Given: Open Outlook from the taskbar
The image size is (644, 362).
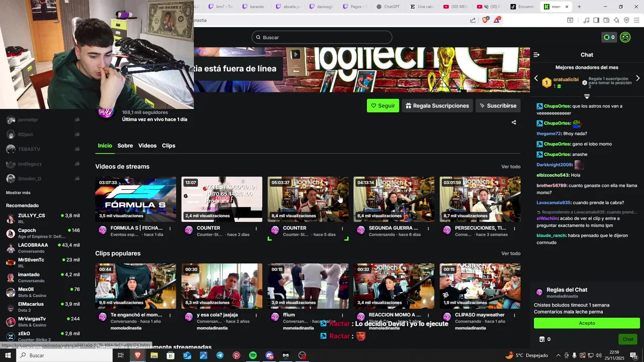Looking at the screenshot, I should (187, 355).
